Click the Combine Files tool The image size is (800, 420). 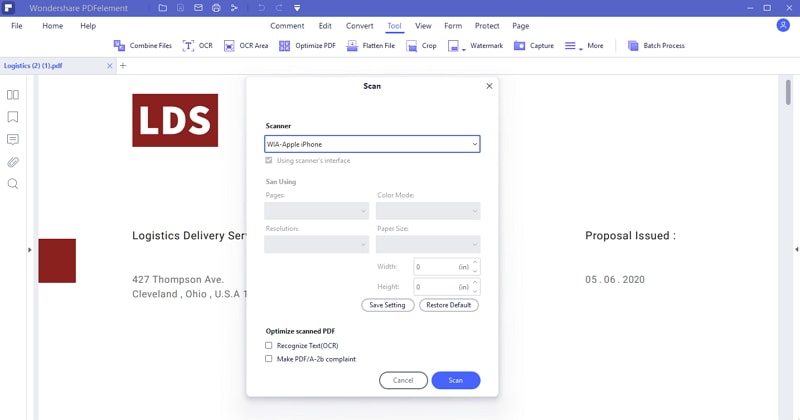[x=142, y=45]
